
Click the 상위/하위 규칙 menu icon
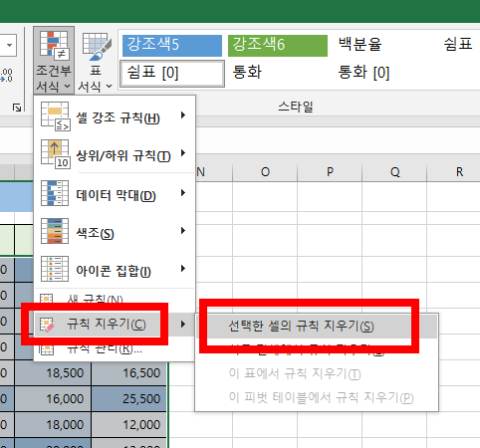click(x=55, y=154)
